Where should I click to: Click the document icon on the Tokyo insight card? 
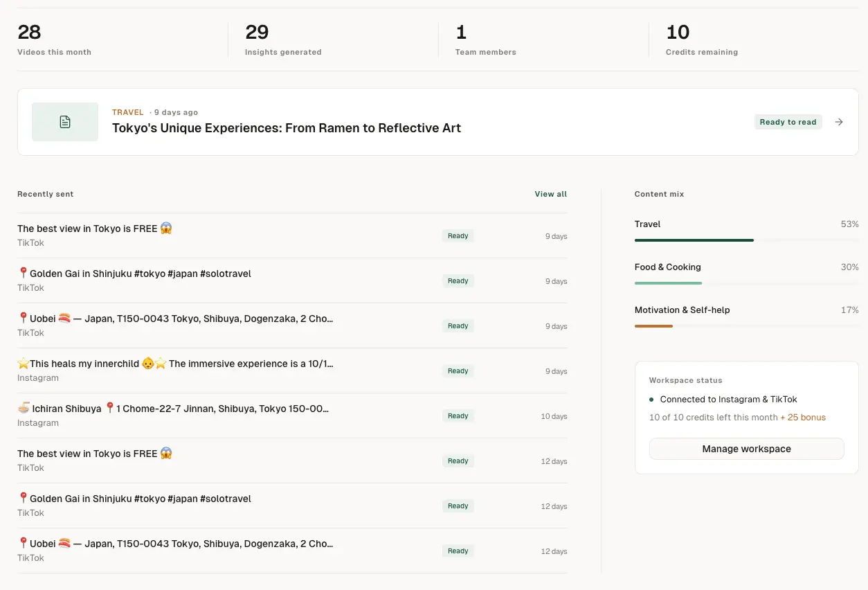[x=65, y=122]
